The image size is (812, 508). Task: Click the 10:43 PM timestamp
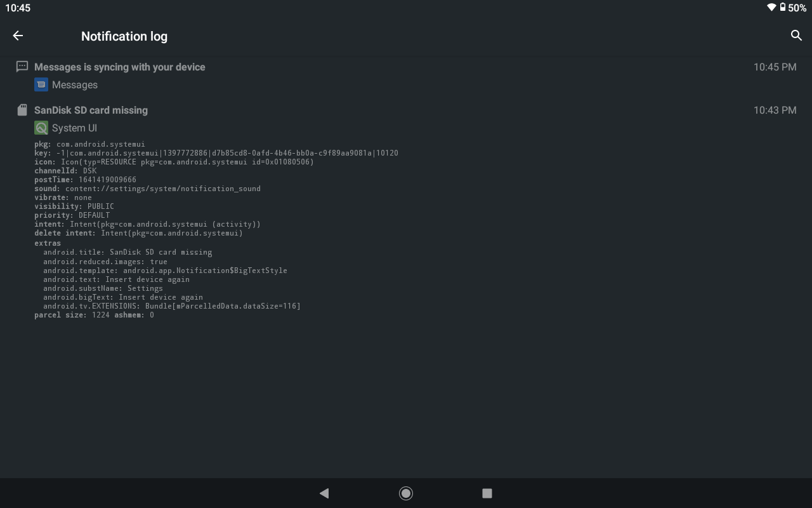(775, 110)
